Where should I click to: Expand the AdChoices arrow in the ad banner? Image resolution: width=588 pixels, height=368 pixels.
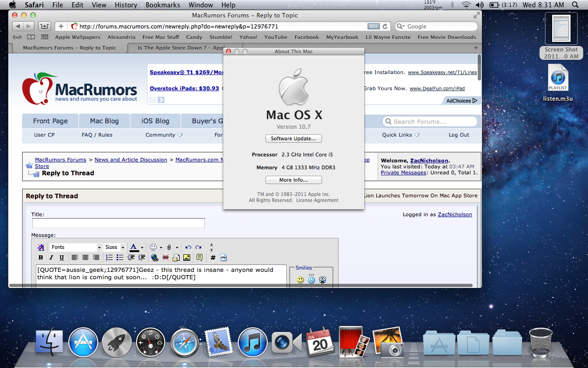(x=475, y=100)
